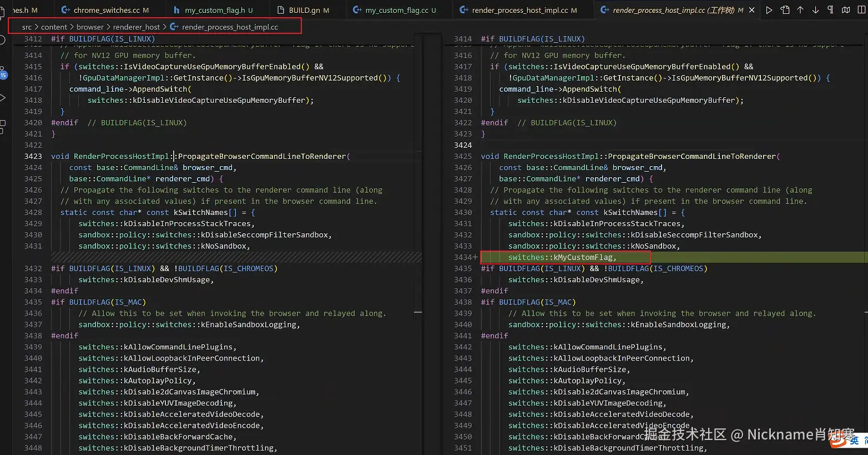Run the file with the play icon
Viewport: 868px width, 455px height.
769,10
